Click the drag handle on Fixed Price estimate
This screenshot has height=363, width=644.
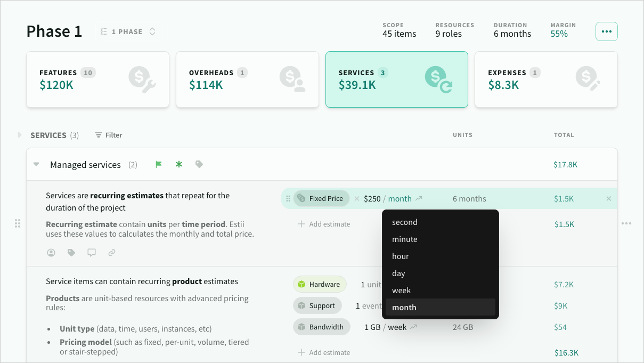pos(288,199)
